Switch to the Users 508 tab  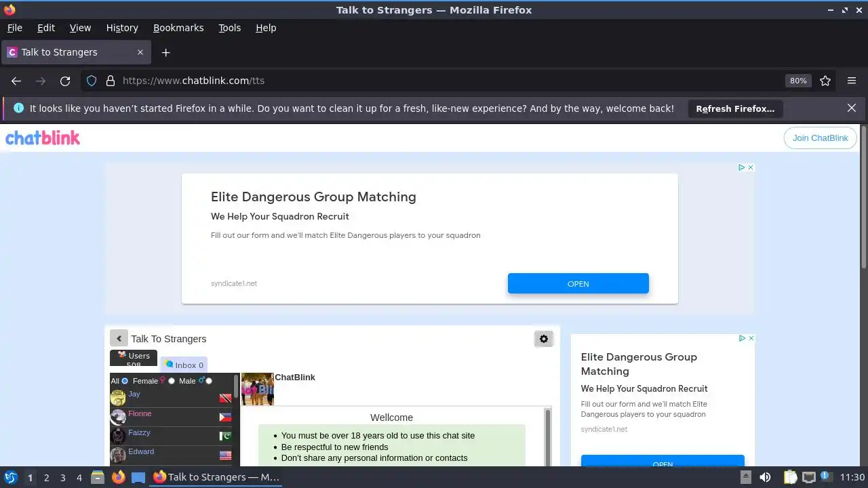click(x=134, y=358)
